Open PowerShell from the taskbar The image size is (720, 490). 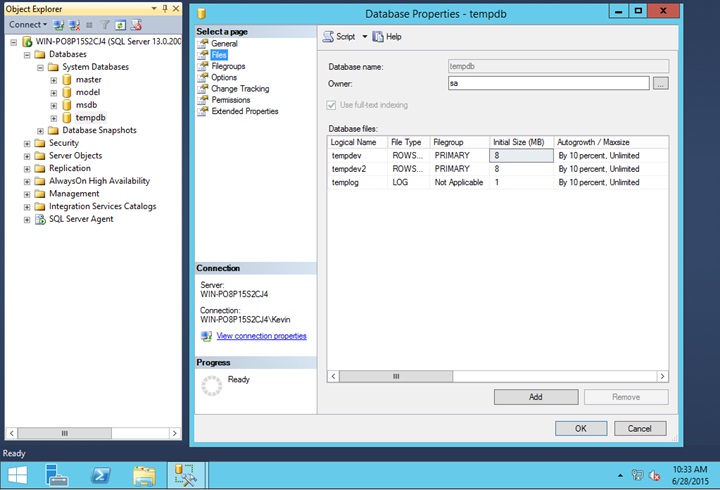(x=101, y=475)
